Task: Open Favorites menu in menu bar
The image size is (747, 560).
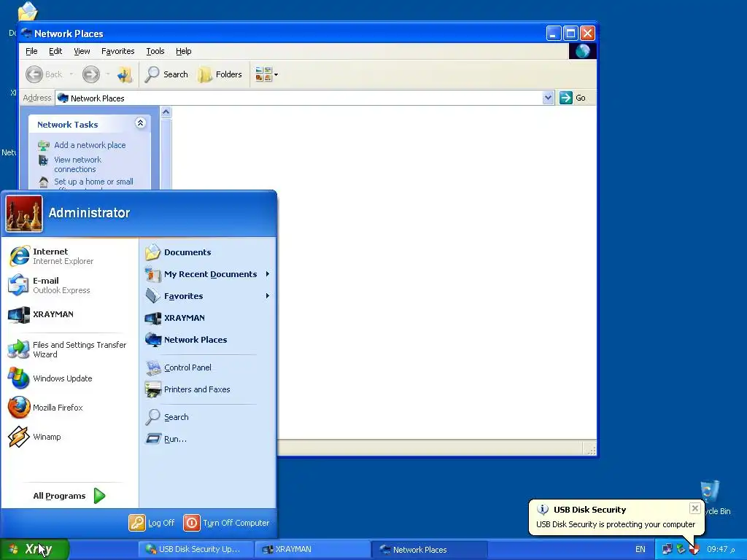Action: tap(117, 51)
